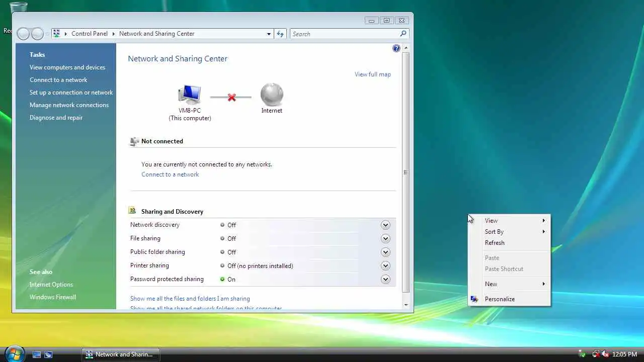The height and width of the screenshot is (362, 644).
Task: Click Network and Sharing taskbar button
Action: 121,354
